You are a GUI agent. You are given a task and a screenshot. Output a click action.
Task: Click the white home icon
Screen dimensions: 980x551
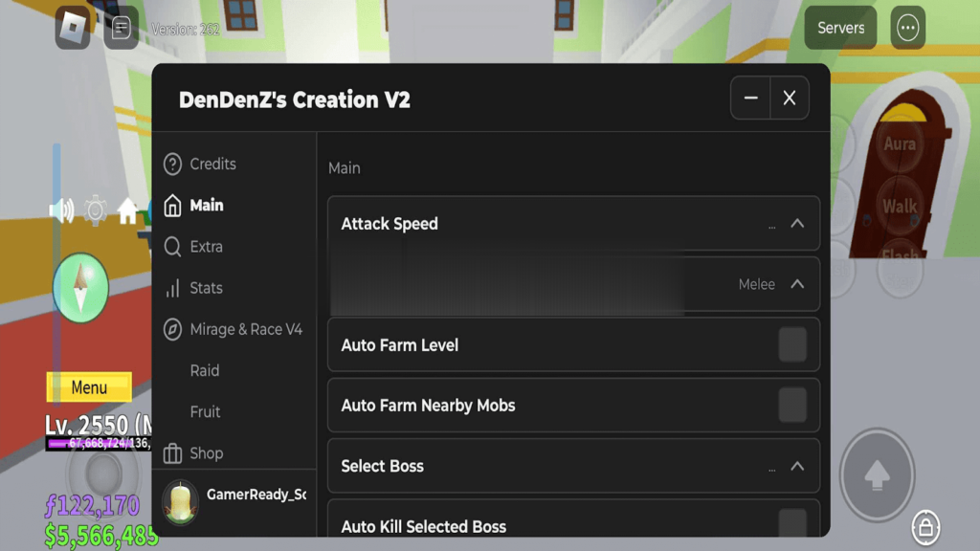[x=128, y=210]
